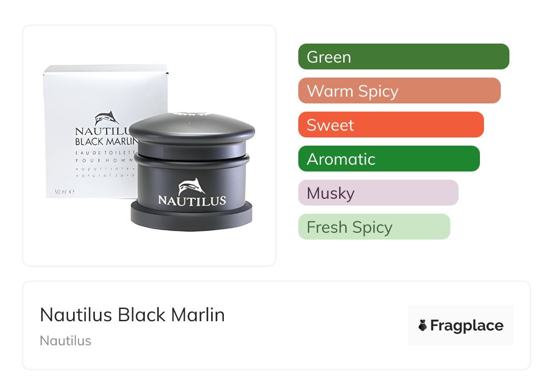Open the Nautilus brand link
553x392 pixels.
[x=65, y=341]
